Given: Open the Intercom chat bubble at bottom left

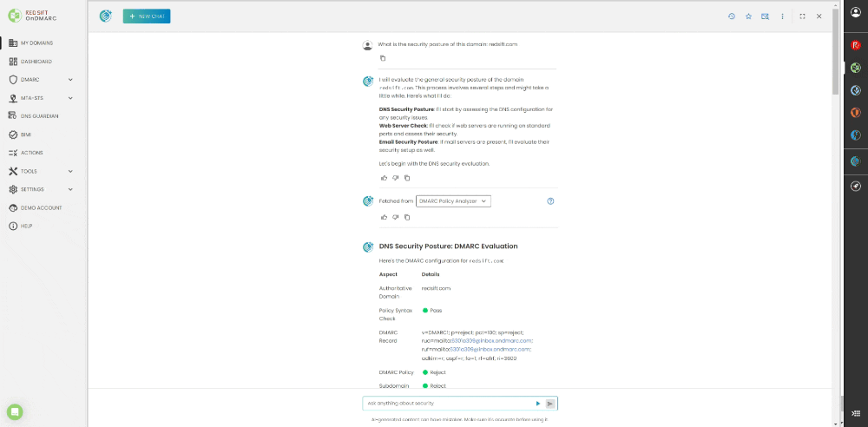Looking at the screenshot, I should tap(15, 411).
